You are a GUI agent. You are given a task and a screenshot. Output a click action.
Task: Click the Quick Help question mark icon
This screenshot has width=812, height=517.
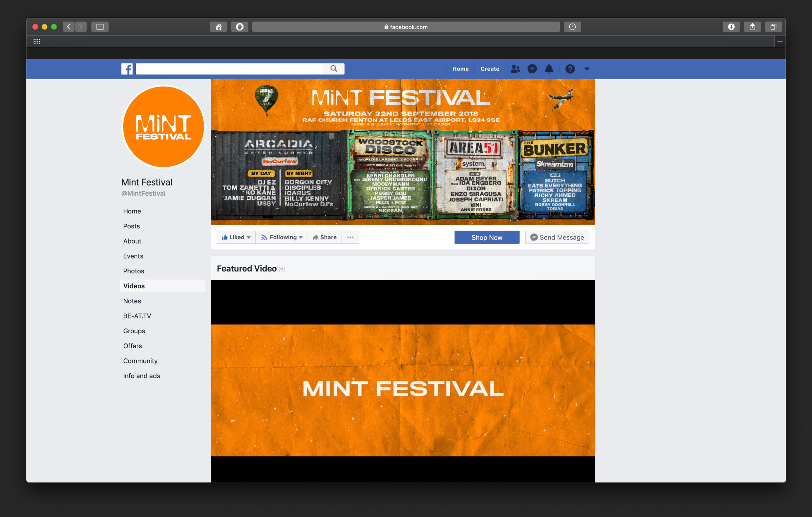point(570,69)
